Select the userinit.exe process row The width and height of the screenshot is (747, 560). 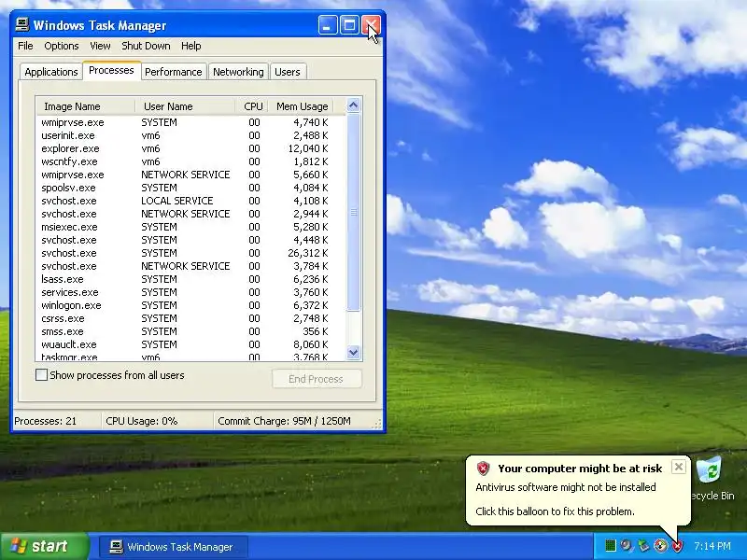(x=190, y=135)
